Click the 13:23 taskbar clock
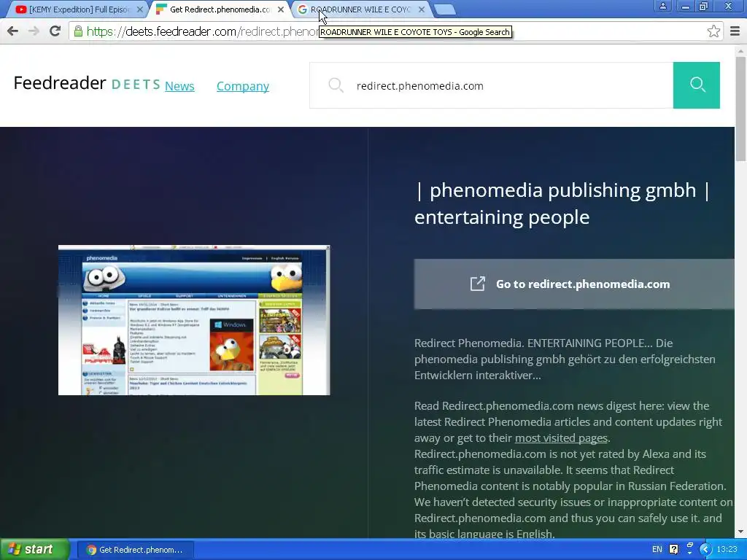Viewport: 747px width, 560px height. tap(727, 550)
